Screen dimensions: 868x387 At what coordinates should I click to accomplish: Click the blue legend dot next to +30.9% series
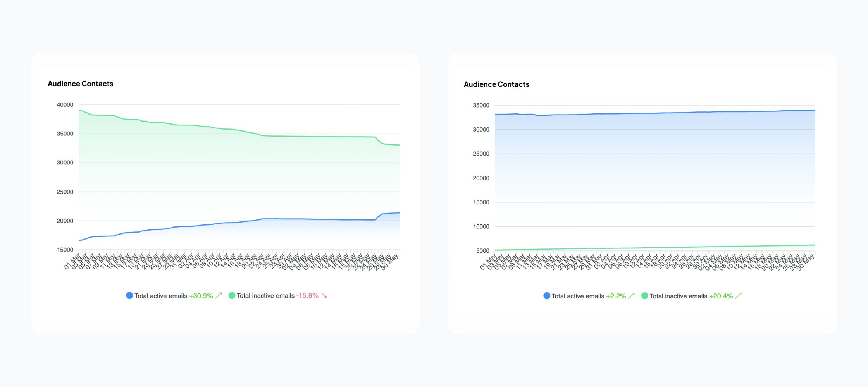click(129, 296)
